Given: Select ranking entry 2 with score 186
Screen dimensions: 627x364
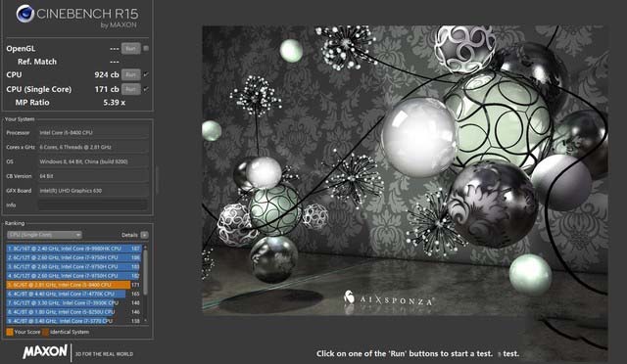Looking at the screenshot, I should [74, 257].
